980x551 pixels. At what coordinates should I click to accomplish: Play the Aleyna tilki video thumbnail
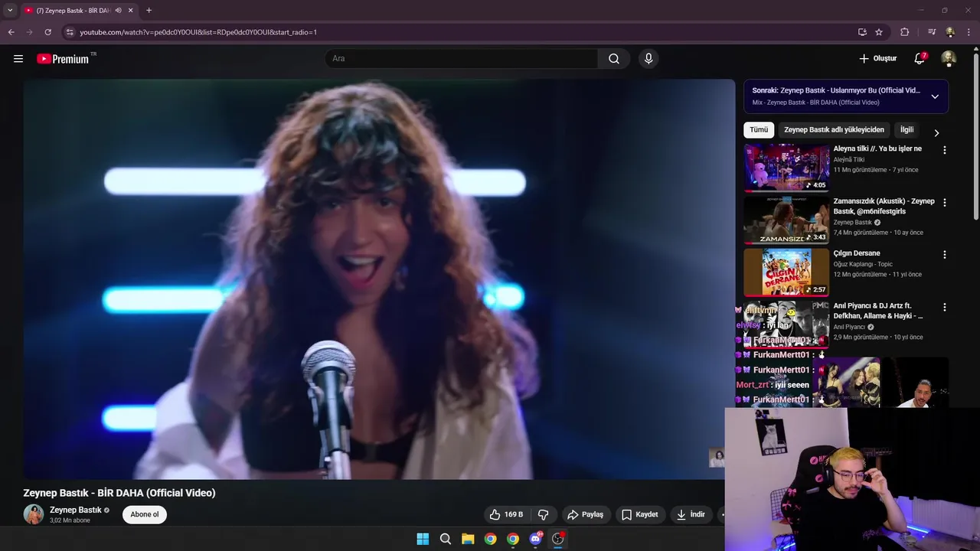click(x=786, y=167)
